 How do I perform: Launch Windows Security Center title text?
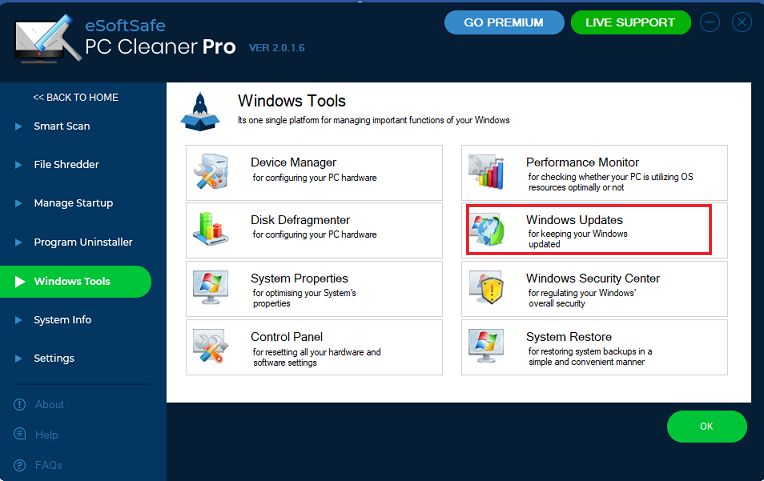593,278
